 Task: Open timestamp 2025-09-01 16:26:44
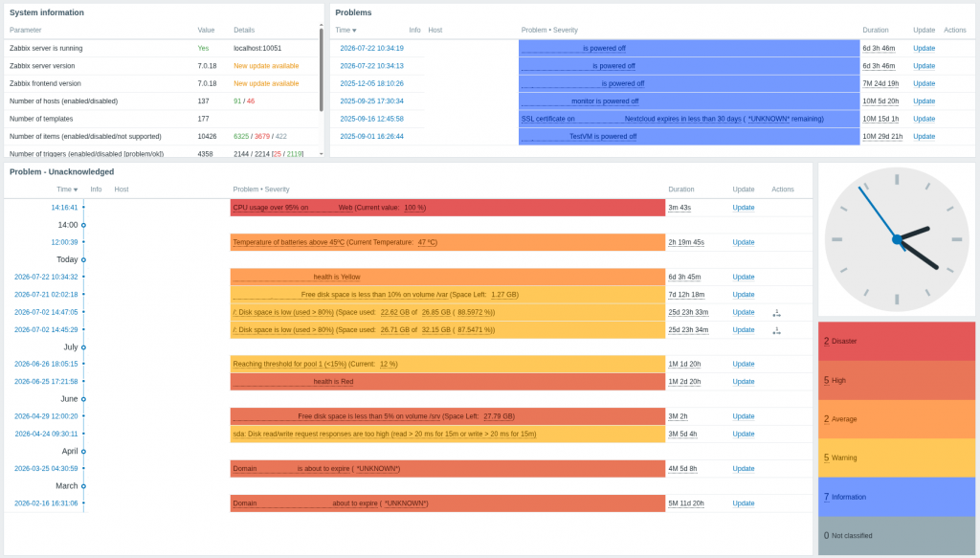(372, 136)
